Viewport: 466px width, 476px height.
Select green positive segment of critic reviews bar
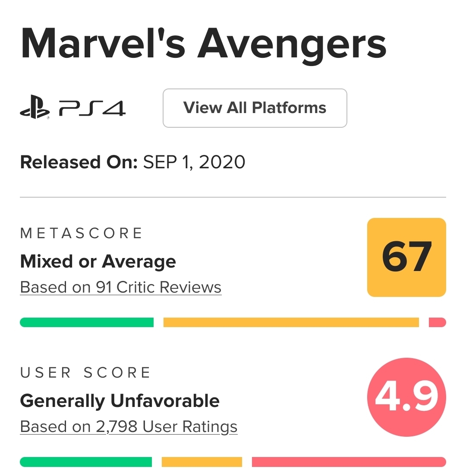[x=87, y=322]
